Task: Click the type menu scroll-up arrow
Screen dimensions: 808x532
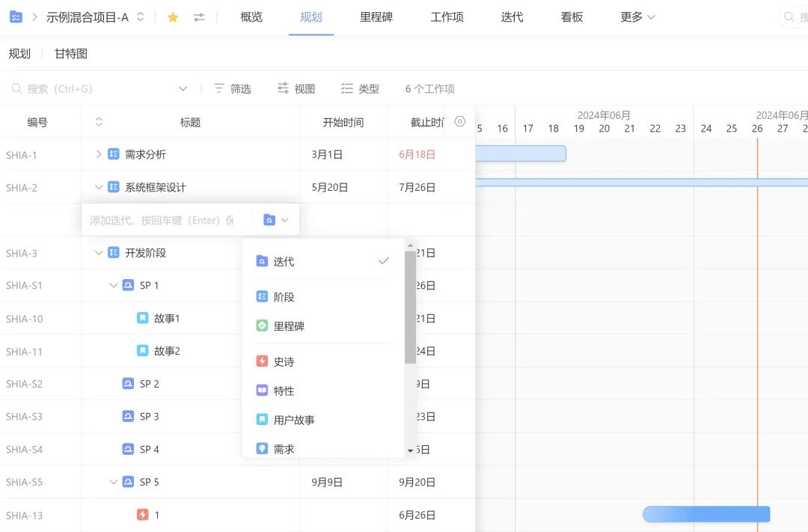Action: point(410,245)
